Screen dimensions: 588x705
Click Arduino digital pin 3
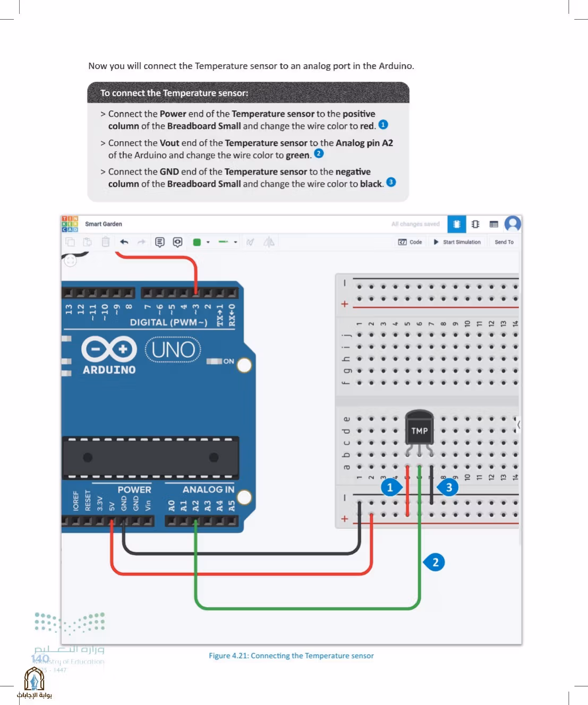pos(196,293)
